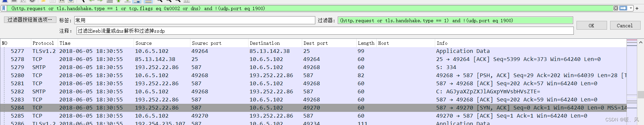Select SMTP packet 5279

[x=313, y=67]
